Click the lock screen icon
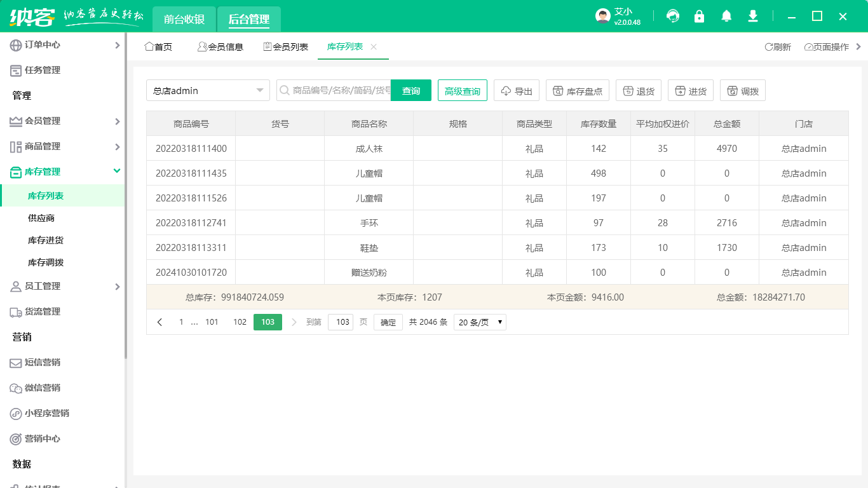This screenshot has width=868, height=488. [699, 17]
